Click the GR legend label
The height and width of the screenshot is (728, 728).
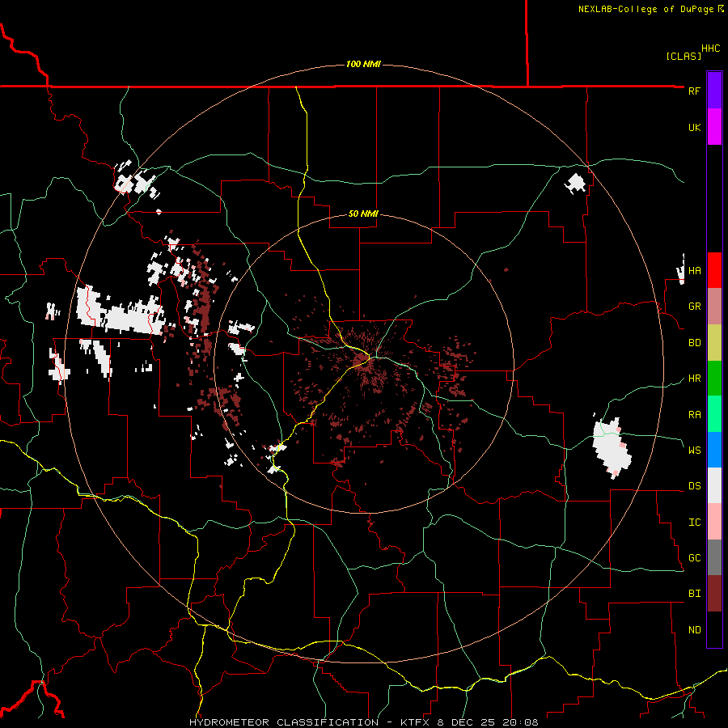pyautogui.click(x=694, y=307)
